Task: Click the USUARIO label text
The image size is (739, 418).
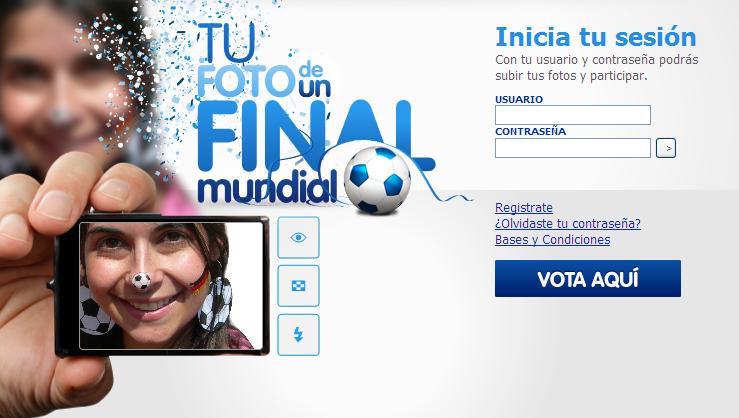Action: tap(518, 99)
